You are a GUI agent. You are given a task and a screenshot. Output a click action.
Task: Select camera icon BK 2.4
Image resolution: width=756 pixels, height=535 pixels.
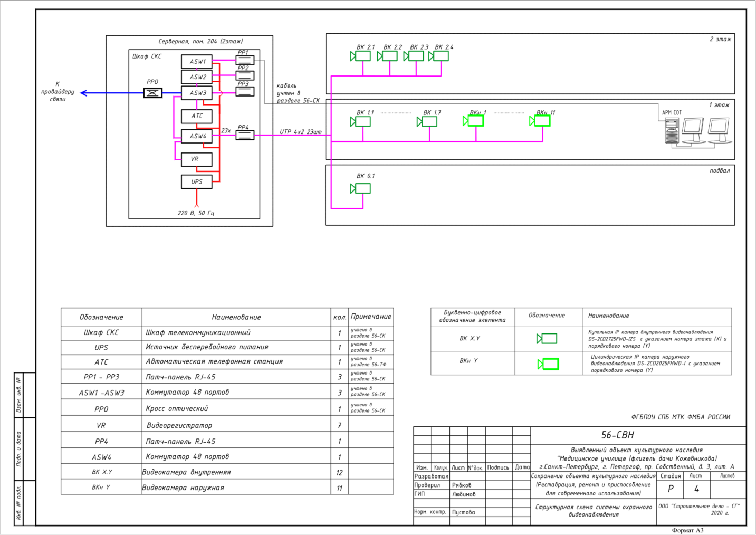point(438,56)
